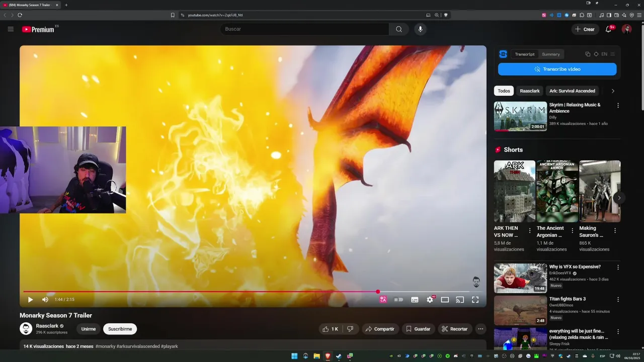Screen dimensions: 644x362
Task: Like the video with 1 K
Action: 331,329
